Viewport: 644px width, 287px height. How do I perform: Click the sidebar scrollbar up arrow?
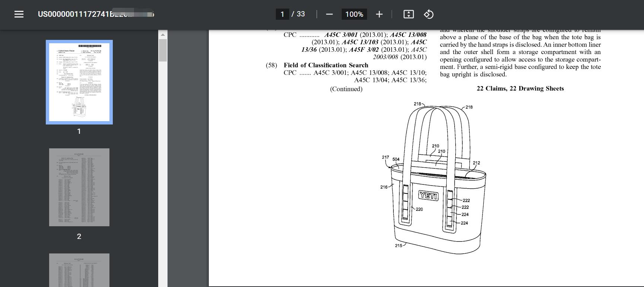163,35
